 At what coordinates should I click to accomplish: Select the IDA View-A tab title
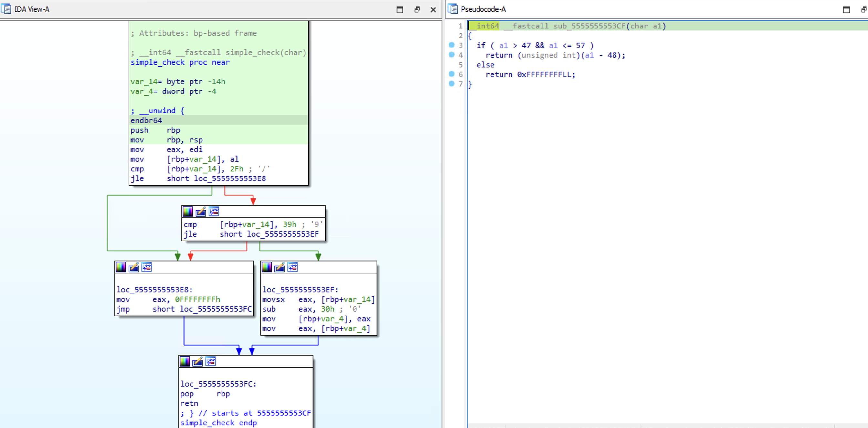coord(32,9)
